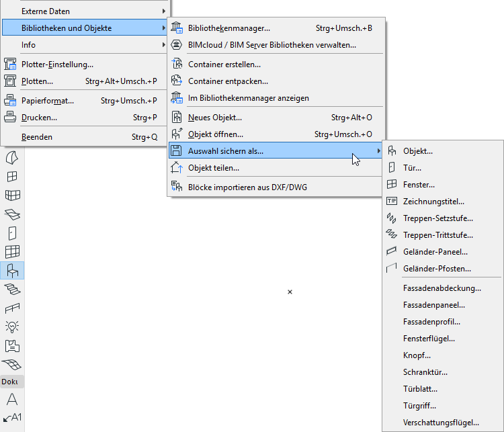Select the Mesh tool in the toolbox
The image size is (504, 432).
pos(12,365)
